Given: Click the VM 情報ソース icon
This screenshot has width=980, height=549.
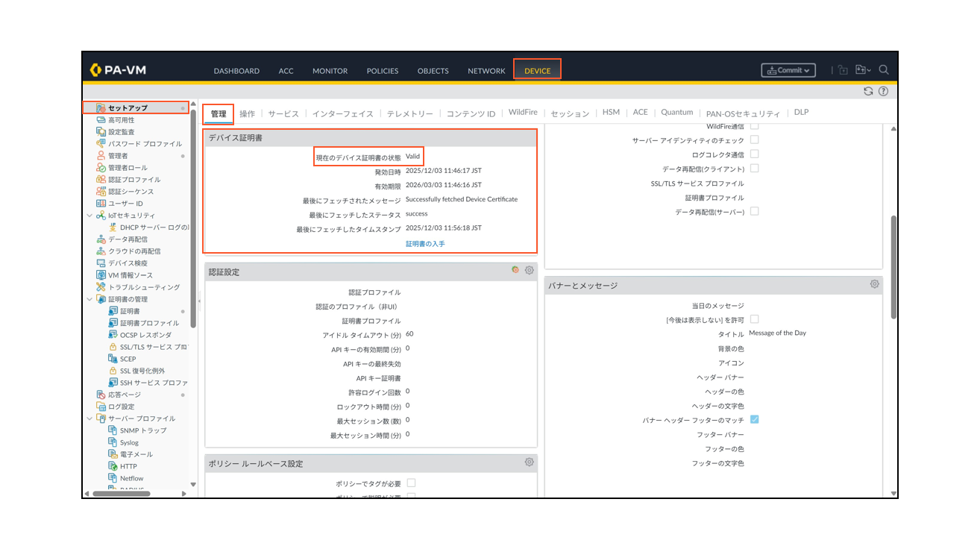Looking at the screenshot, I should tap(101, 275).
